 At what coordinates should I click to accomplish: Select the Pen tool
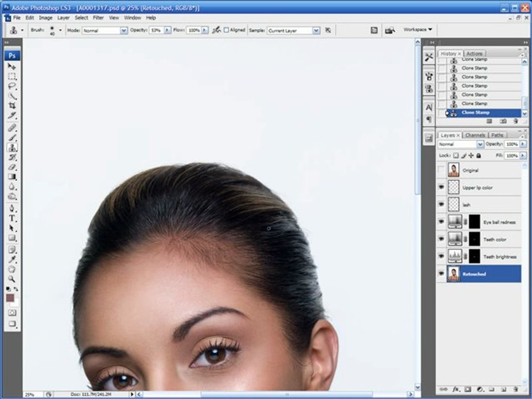coord(12,208)
